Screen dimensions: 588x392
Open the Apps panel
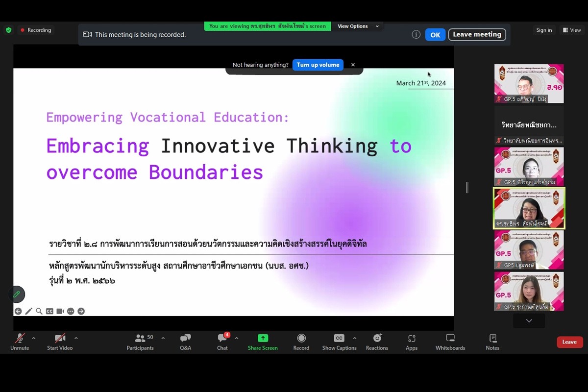point(412,342)
